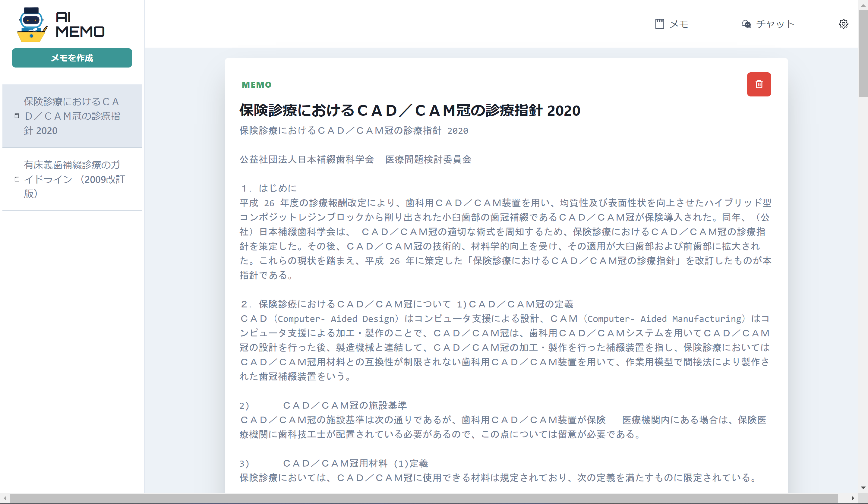Viewport: 868px width, 504px height.
Task: Click the note icon beside CAD/CAM memo
Action: [x=17, y=116]
